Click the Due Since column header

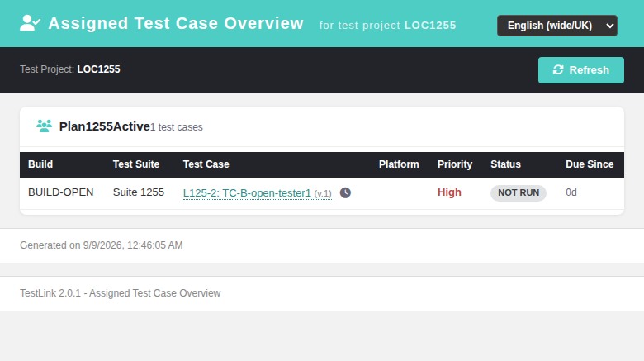(590, 164)
